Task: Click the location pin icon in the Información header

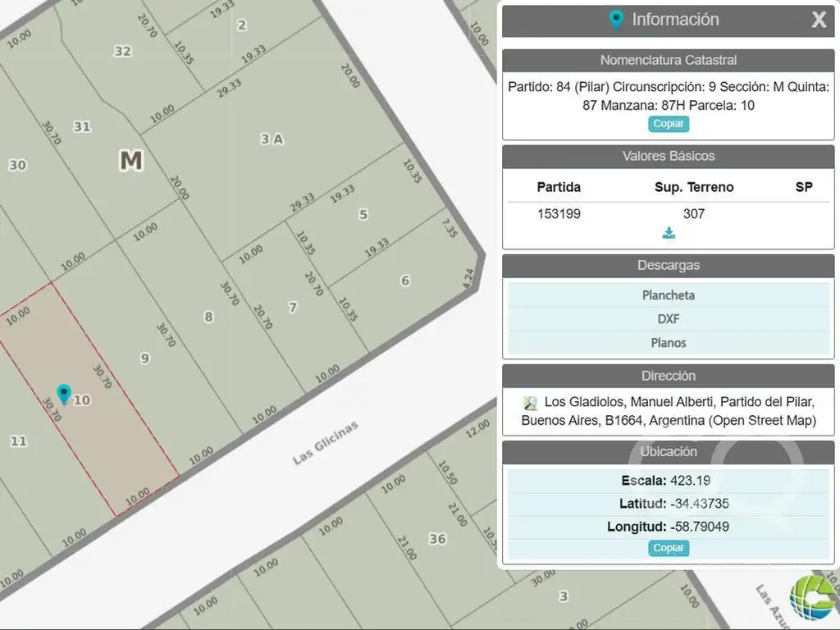Action: click(x=616, y=20)
